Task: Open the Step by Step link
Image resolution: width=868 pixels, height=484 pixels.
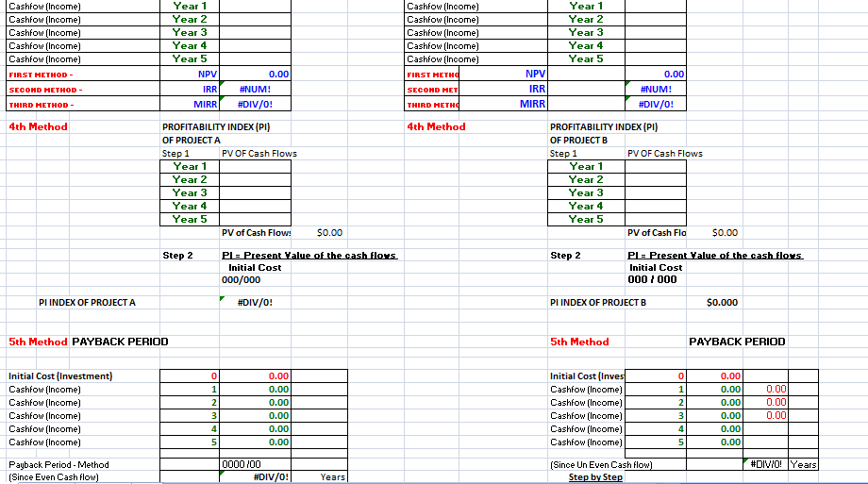Action: [595, 476]
